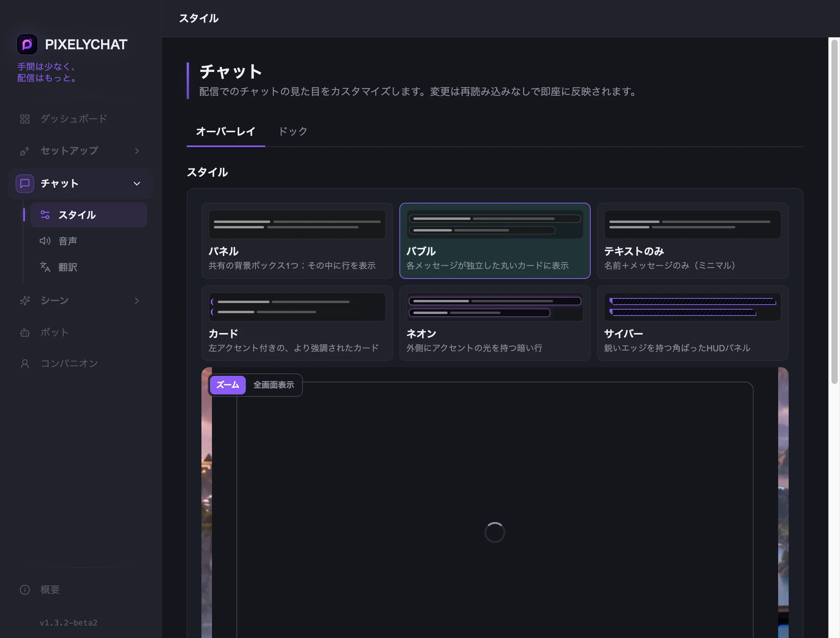Click the チャット page heading
Viewport: 840px width, 638px height.
pyautogui.click(x=231, y=72)
